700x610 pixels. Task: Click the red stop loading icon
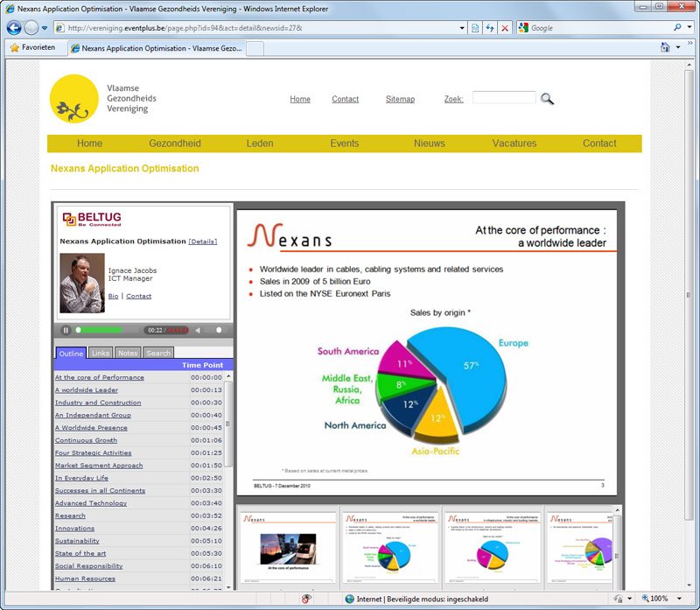coord(505,28)
